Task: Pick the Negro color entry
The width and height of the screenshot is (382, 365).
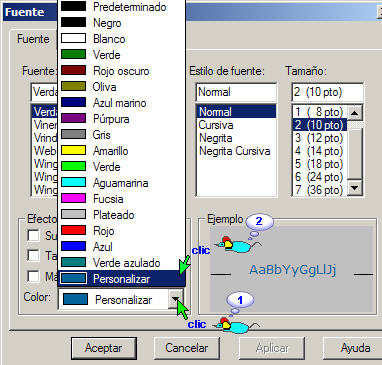Action: click(122, 23)
